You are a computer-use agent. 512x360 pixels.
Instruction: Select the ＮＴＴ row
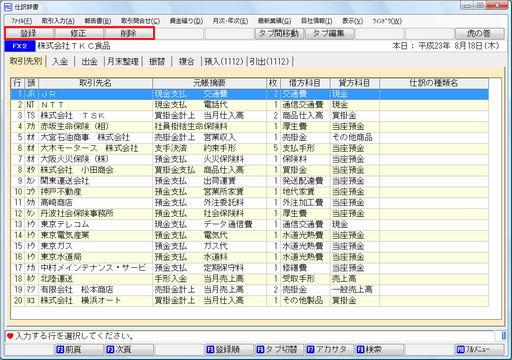point(250,105)
